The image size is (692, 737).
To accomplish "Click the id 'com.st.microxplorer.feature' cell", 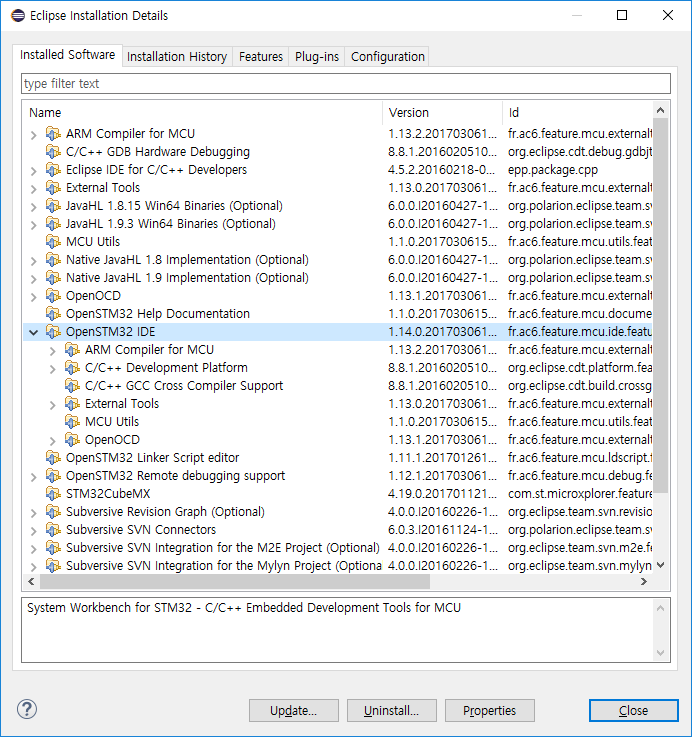I will pos(580,494).
